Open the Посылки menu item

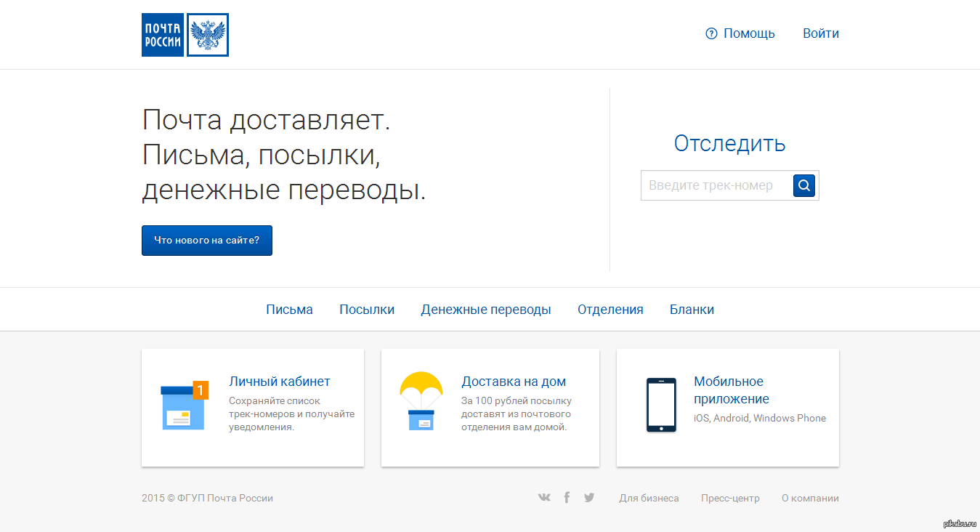pyautogui.click(x=367, y=310)
